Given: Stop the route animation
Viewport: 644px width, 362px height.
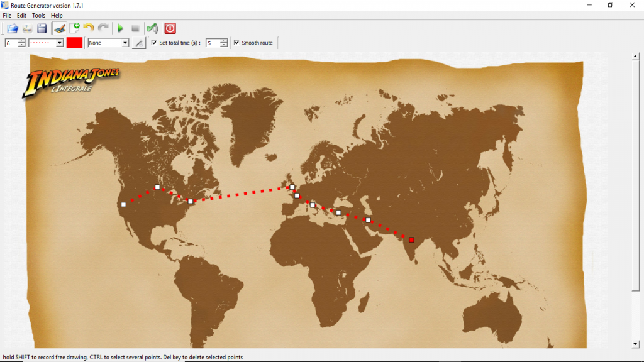Looking at the screenshot, I should (x=135, y=28).
